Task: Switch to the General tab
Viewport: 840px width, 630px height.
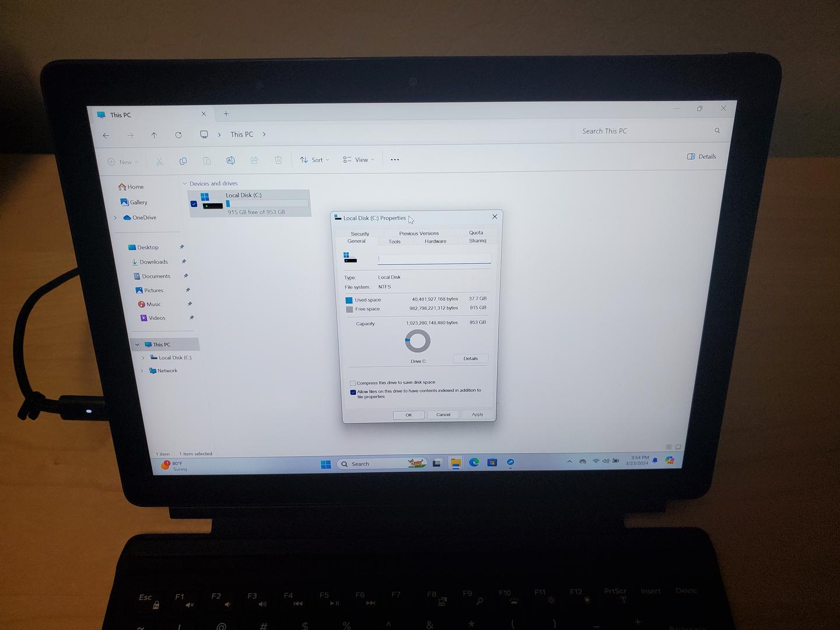Action: 356,241
